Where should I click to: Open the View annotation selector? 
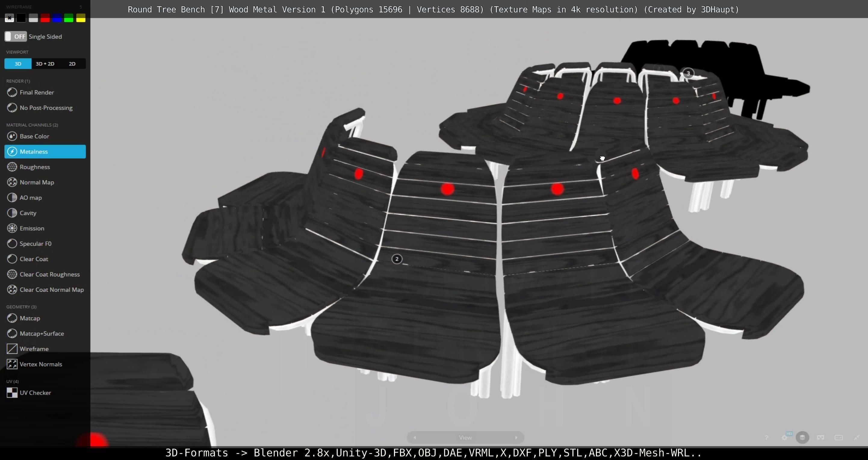[465, 437]
